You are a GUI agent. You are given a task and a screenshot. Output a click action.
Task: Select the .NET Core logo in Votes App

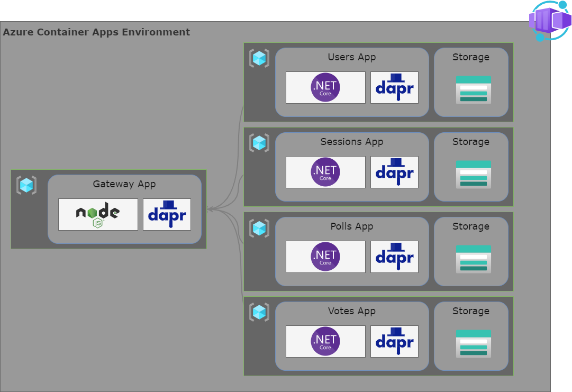(x=325, y=341)
